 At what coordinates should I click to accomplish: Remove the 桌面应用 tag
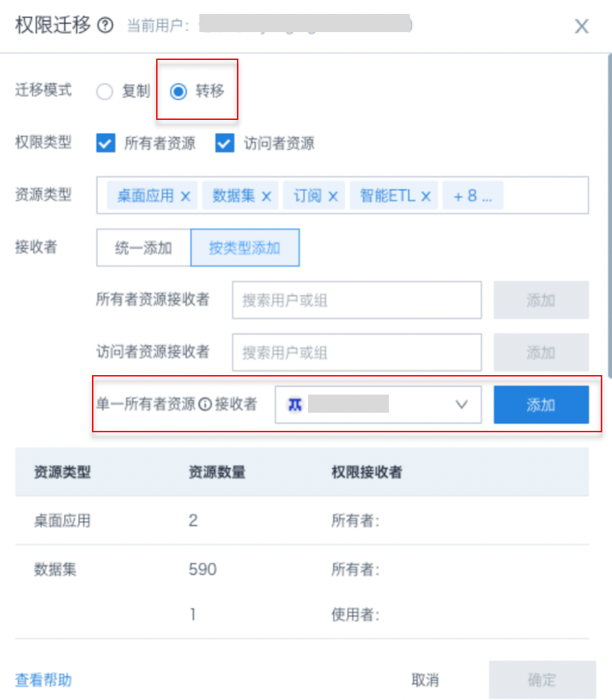click(185, 196)
